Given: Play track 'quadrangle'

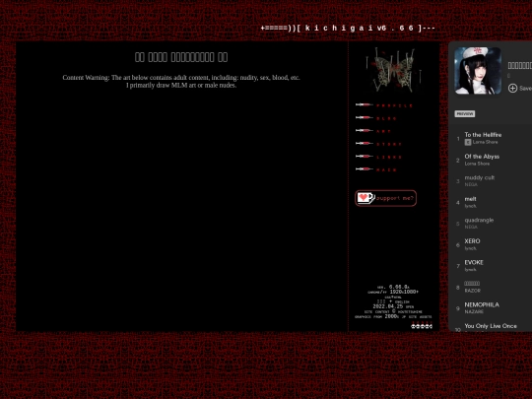Looking at the screenshot, I should (x=479, y=220).
